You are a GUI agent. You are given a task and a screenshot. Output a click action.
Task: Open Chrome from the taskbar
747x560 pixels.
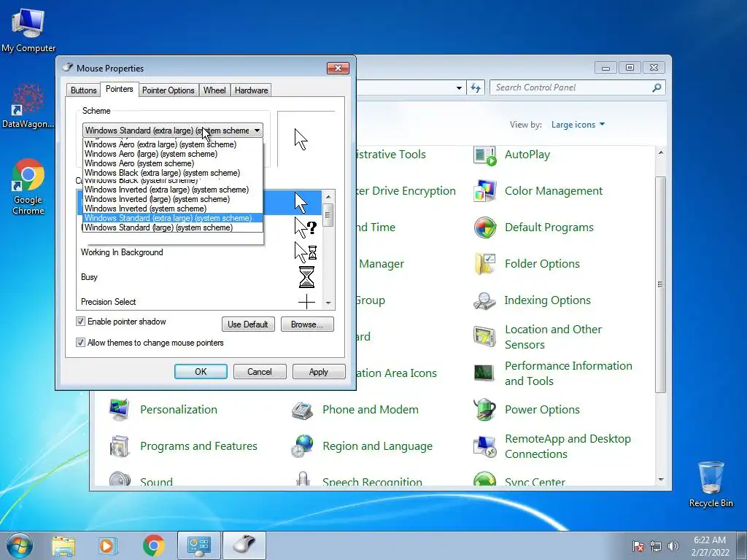coord(153,545)
